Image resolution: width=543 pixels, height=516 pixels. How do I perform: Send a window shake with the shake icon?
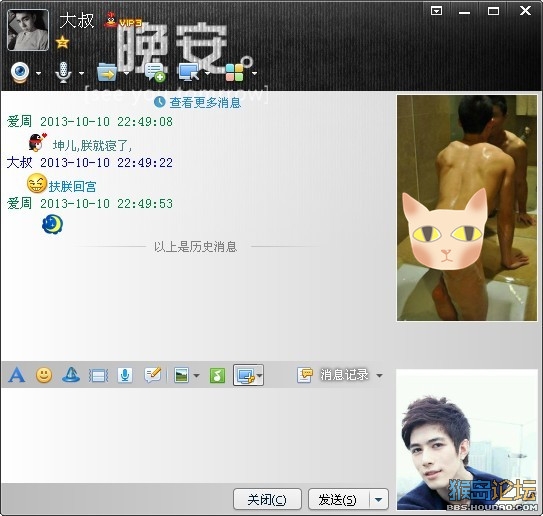98,375
